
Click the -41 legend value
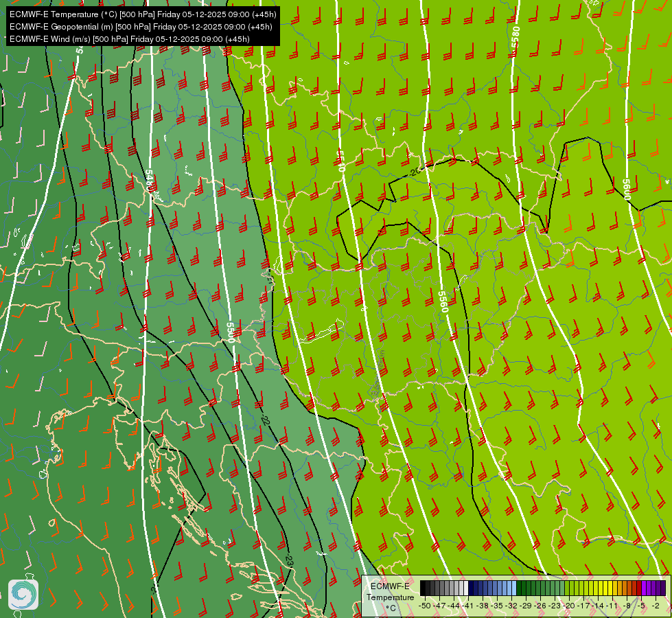point(467,606)
